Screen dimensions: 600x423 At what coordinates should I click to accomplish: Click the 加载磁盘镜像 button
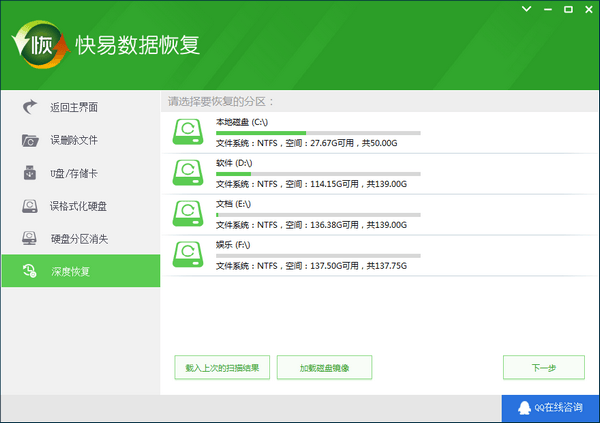click(324, 367)
